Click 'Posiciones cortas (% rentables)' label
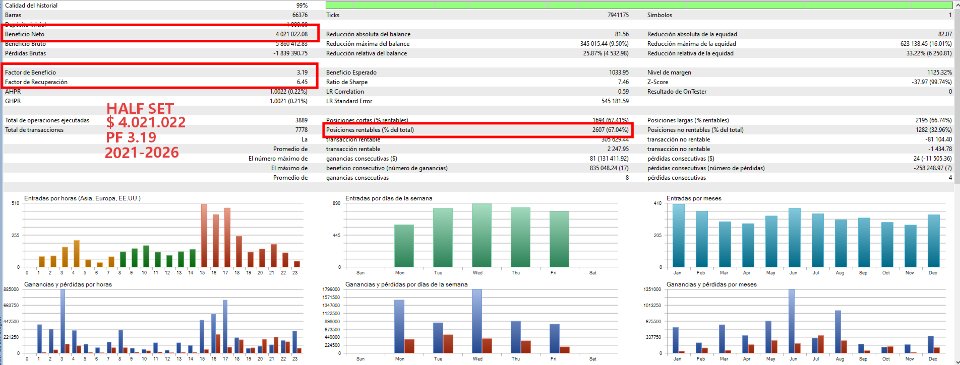 pyautogui.click(x=367, y=120)
